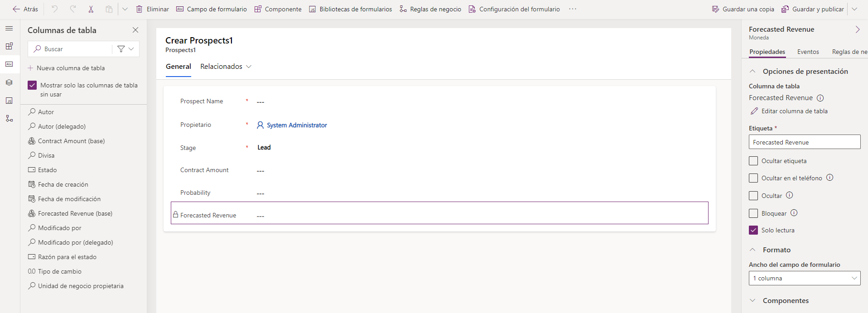This screenshot has width=868, height=313.
Task: Open business rules sidebar icon
Action: (x=9, y=119)
